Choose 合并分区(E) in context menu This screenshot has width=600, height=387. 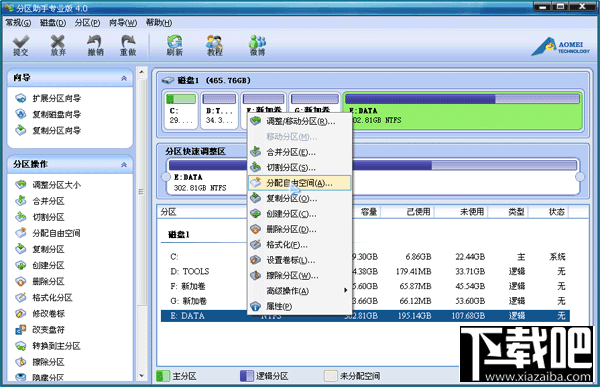(x=300, y=152)
